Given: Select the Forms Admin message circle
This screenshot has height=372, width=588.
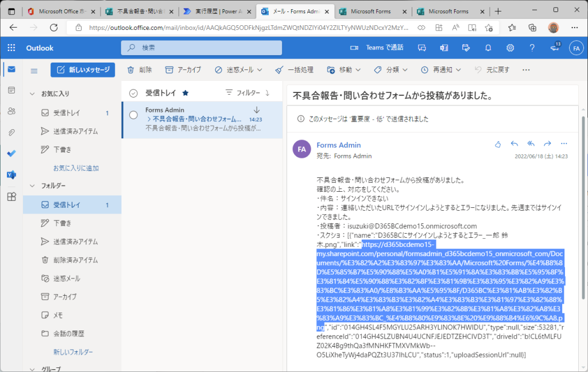Looking at the screenshot, I should (x=133, y=115).
